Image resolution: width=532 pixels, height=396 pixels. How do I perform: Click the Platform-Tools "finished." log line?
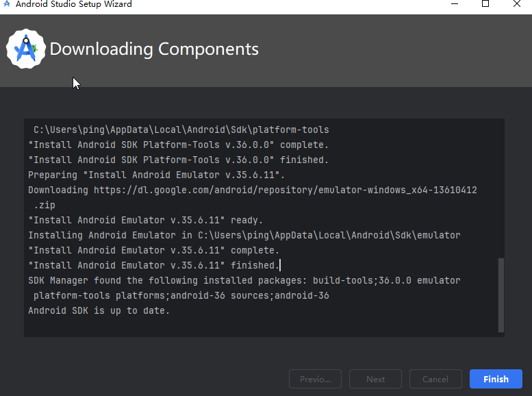tap(179, 160)
